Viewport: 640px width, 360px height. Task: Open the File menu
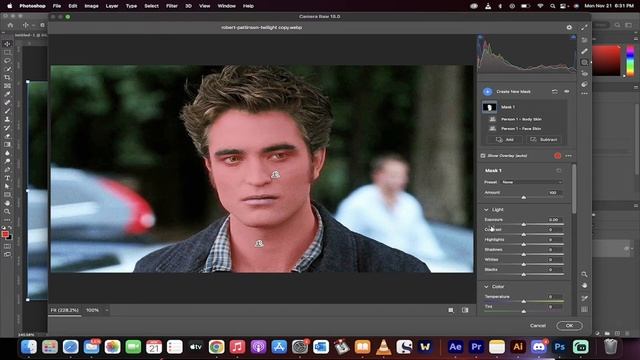tap(57, 6)
